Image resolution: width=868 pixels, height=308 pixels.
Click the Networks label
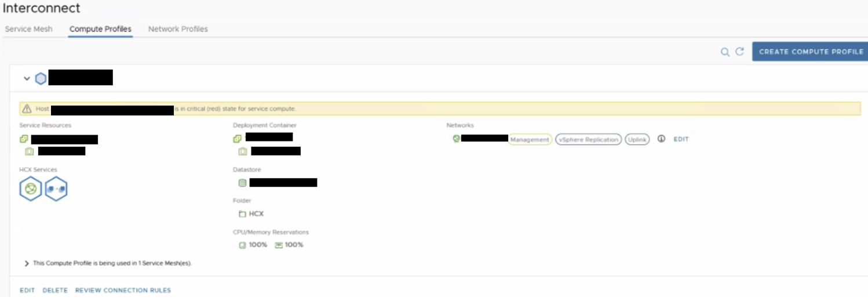(x=460, y=125)
